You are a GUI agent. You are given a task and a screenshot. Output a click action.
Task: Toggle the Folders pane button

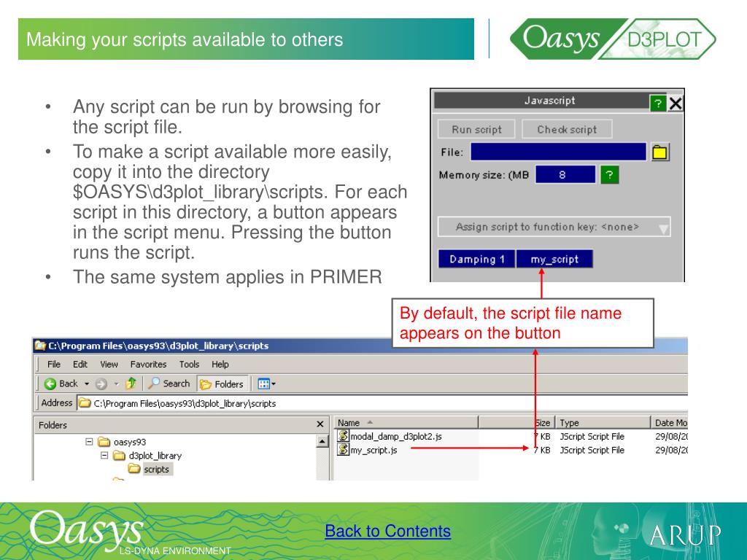[222, 384]
